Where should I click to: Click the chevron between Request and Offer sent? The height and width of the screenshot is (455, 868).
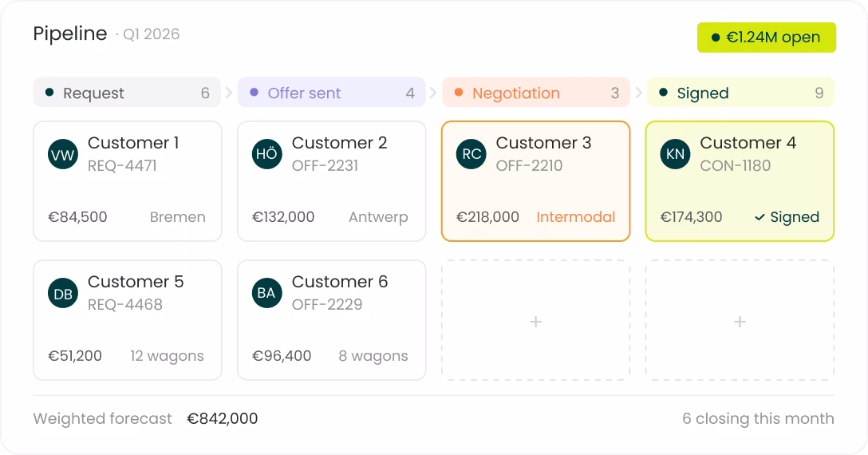click(229, 93)
